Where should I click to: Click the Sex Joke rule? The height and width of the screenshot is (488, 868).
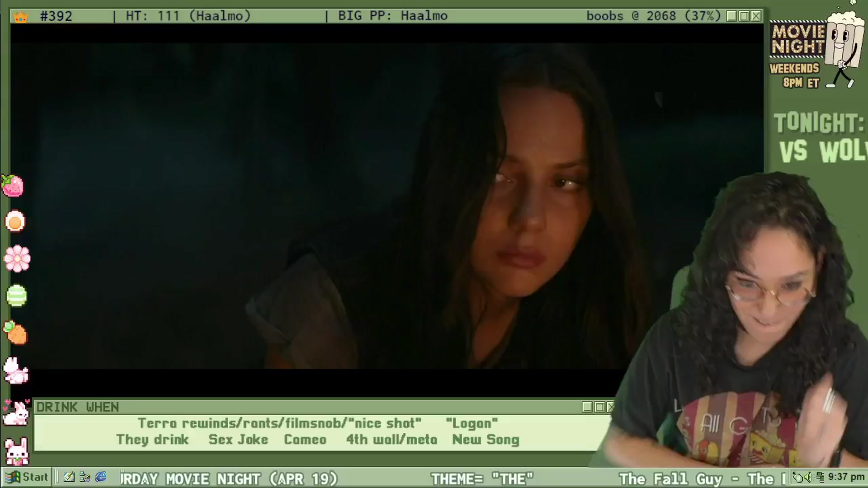(238, 440)
